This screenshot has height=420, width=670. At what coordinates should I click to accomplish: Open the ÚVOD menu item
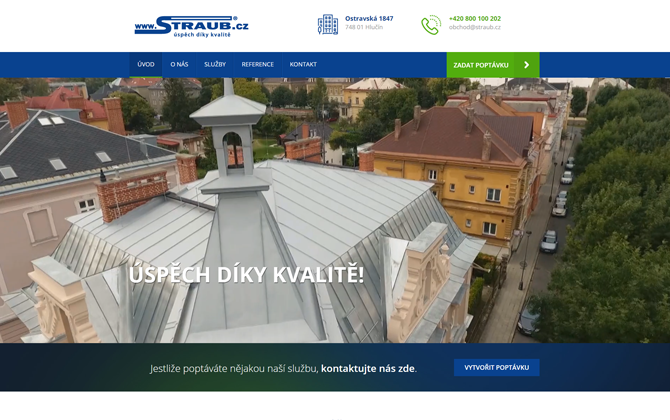pyautogui.click(x=146, y=65)
